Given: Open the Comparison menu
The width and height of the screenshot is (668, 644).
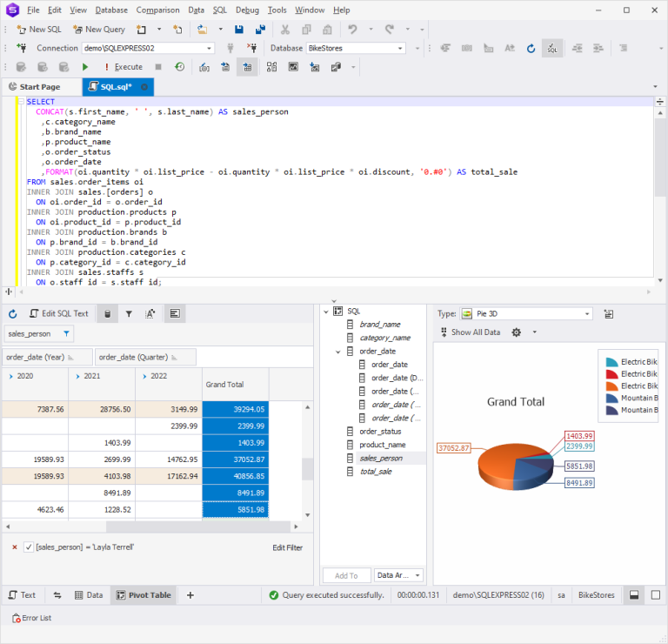Looking at the screenshot, I should 157,10.
